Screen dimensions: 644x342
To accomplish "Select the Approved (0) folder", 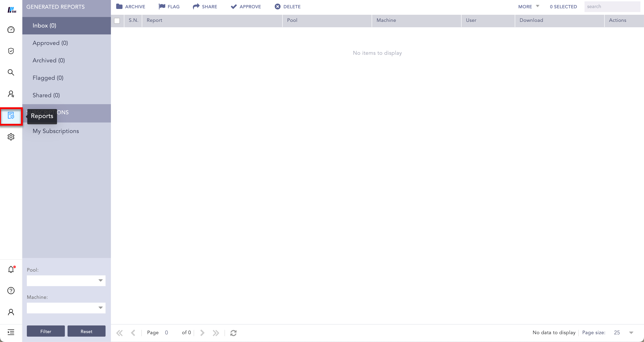I will (50, 43).
